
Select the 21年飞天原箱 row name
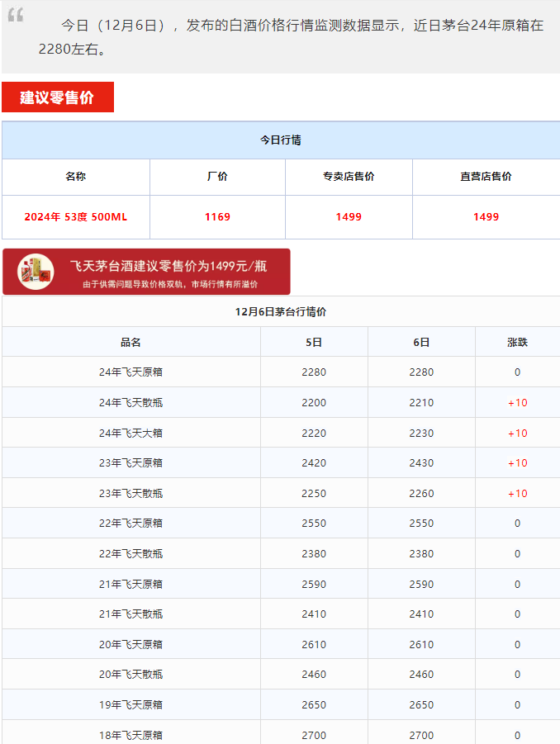pos(131,584)
